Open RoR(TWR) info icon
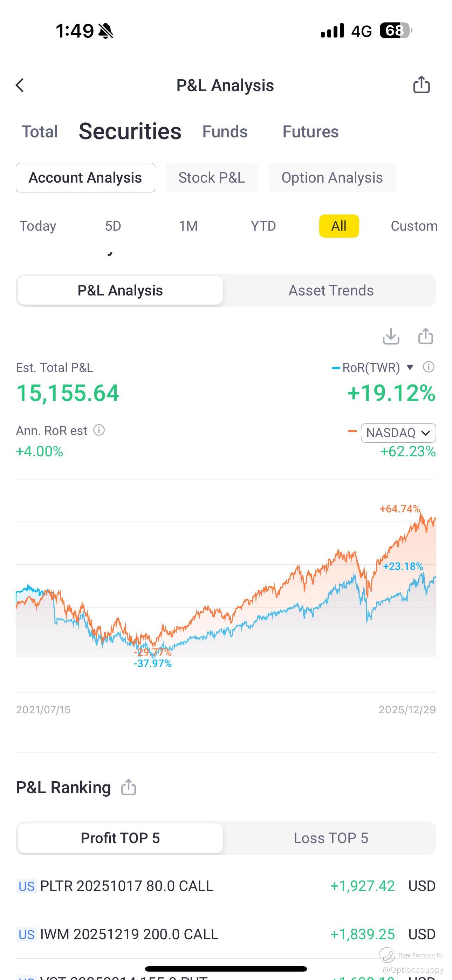Image resolution: width=452 pixels, height=980 pixels. (x=429, y=367)
